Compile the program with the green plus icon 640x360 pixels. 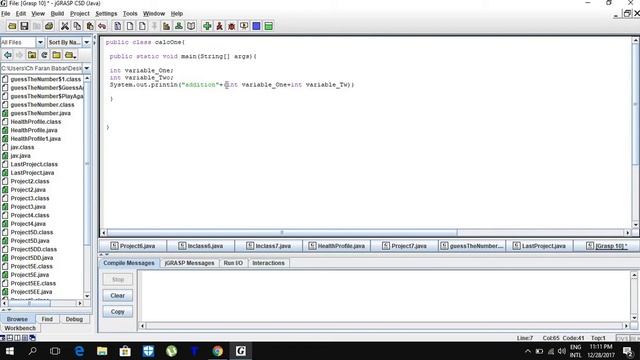pyautogui.click(x=207, y=26)
